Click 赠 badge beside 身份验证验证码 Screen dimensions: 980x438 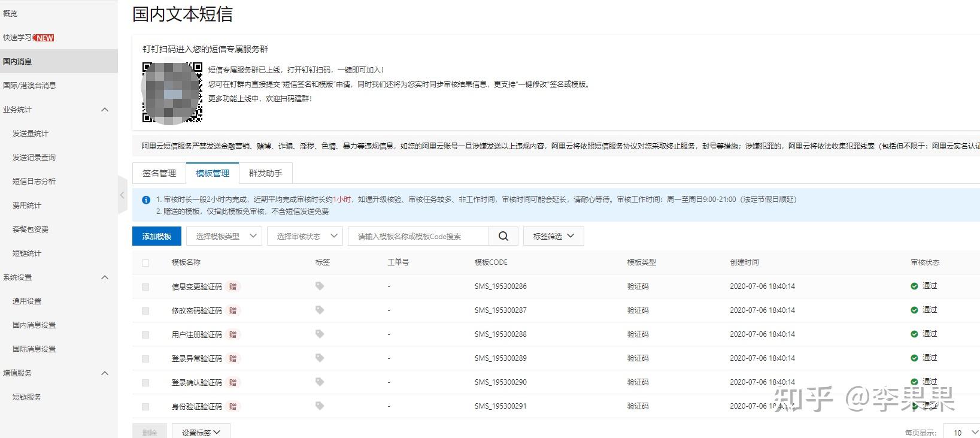(233, 406)
